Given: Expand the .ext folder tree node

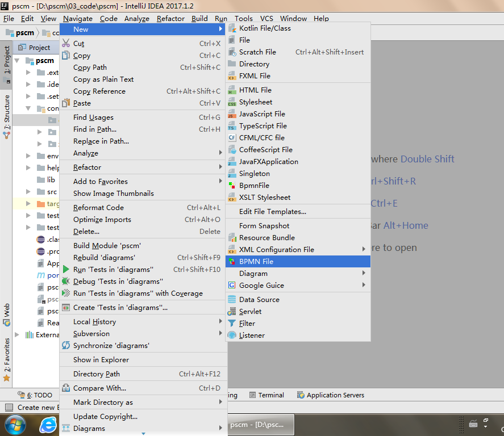Looking at the screenshot, I should (x=28, y=73).
